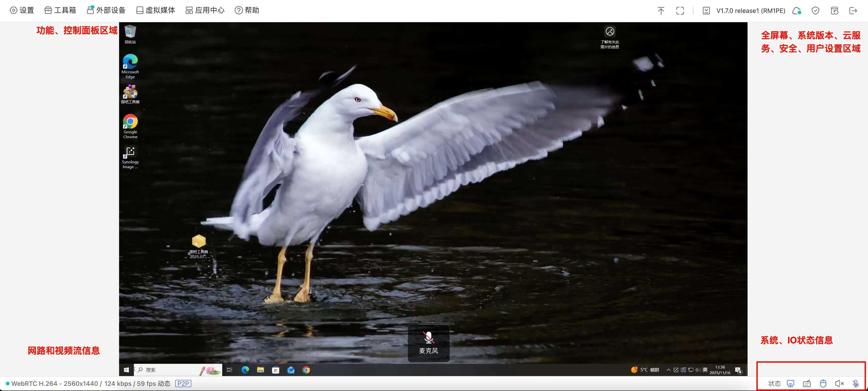Screen dimensions: 868x391
Task: Expand the 应用中心 dropdown
Action: coord(205,10)
